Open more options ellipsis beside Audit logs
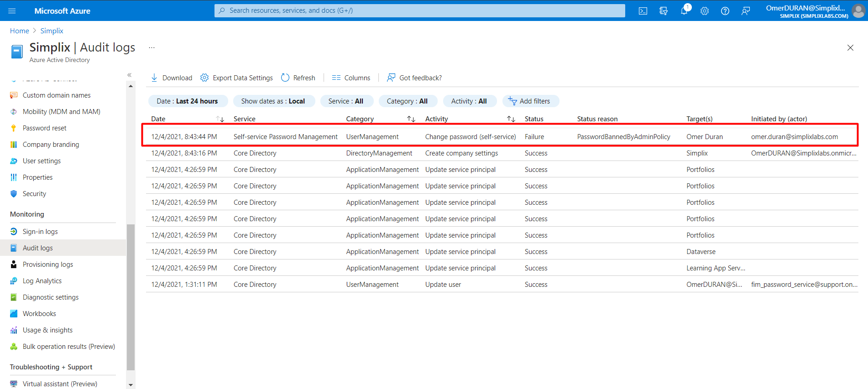868x389 pixels. [152, 47]
